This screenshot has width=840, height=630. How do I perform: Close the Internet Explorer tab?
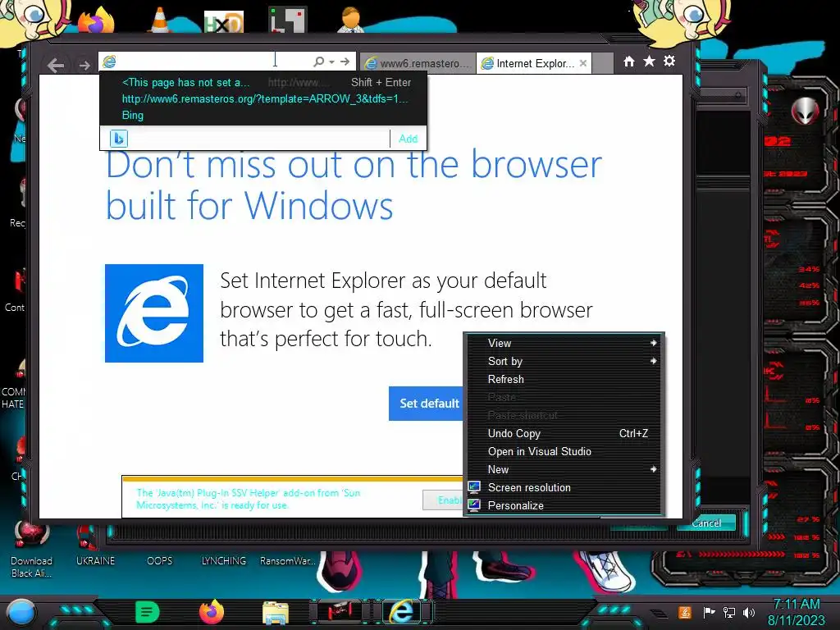(583, 63)
